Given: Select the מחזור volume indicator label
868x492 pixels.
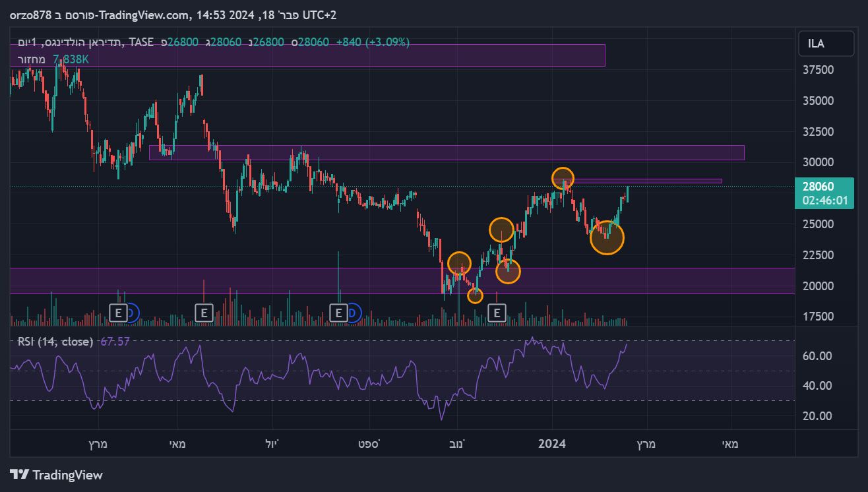Looking at the screenshot, I should pyautogui.click(x=31, y=59).
